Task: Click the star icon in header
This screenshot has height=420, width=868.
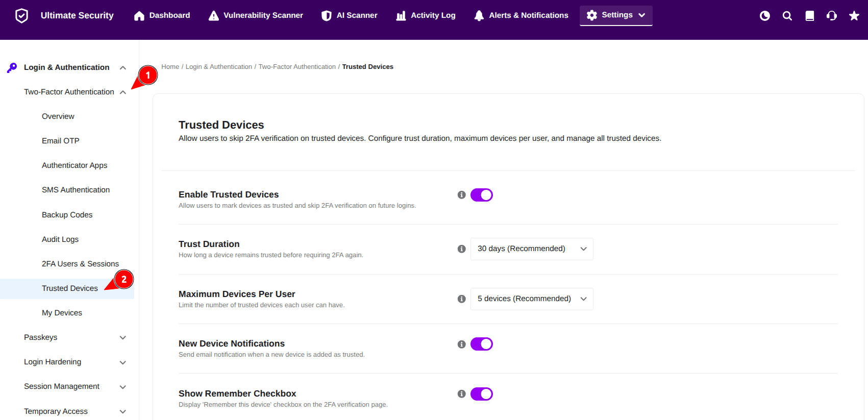Action: pyautogui.click(x=854, y=16)
